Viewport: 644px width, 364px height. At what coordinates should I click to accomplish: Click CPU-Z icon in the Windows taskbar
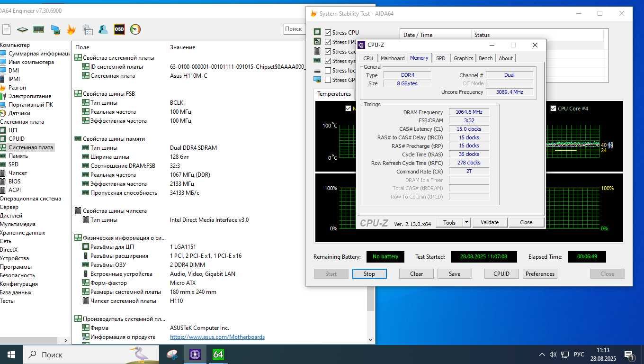[x=195, y=355]
